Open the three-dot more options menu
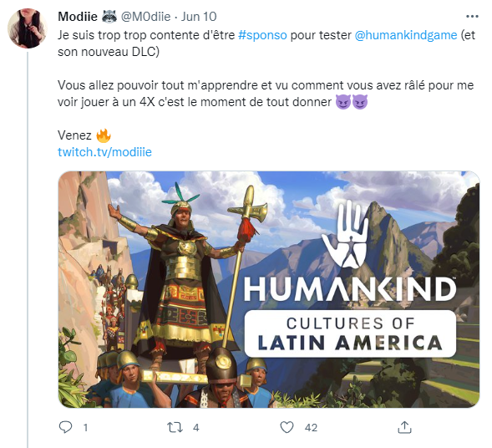Screen dimensions: 492x448 472,17
